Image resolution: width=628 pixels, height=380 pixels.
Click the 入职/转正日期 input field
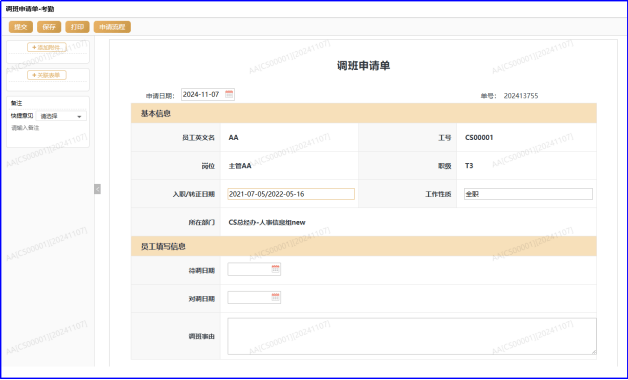coord(291,194)
